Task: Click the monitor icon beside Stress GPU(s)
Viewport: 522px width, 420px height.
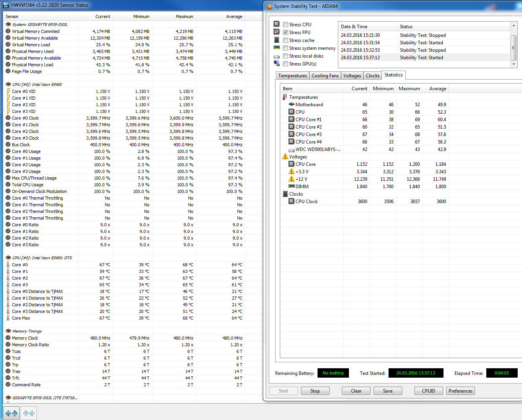Action: (277, 64)
